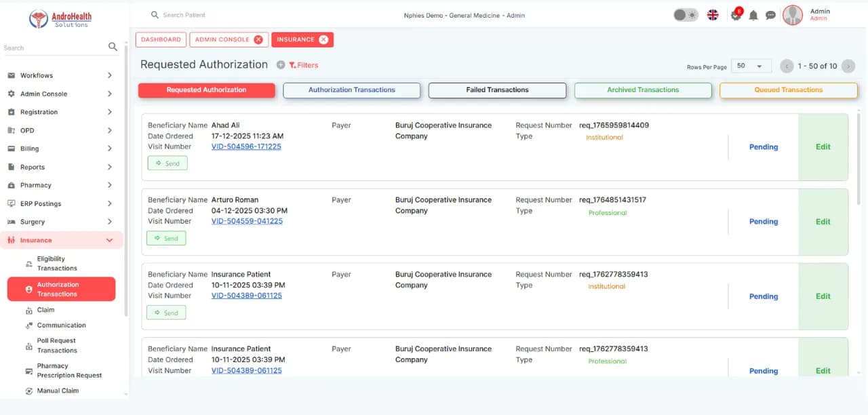
Task: Open the Admin user avatar
Action: pos(793,15)
